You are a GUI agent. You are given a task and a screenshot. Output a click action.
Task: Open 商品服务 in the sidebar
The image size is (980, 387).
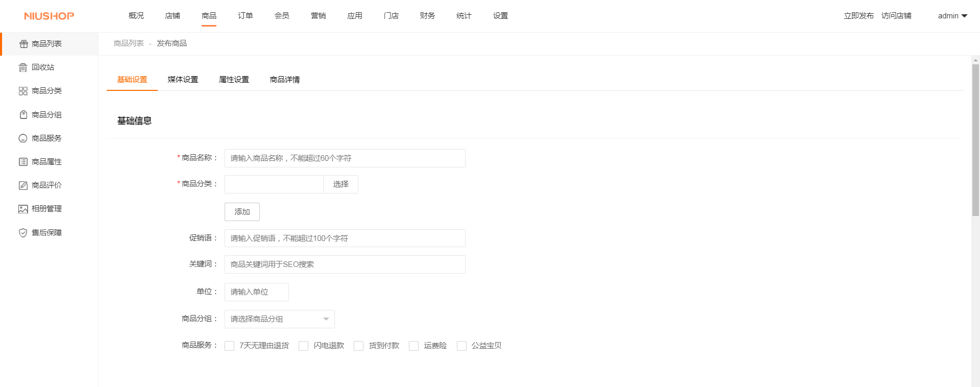49,138
